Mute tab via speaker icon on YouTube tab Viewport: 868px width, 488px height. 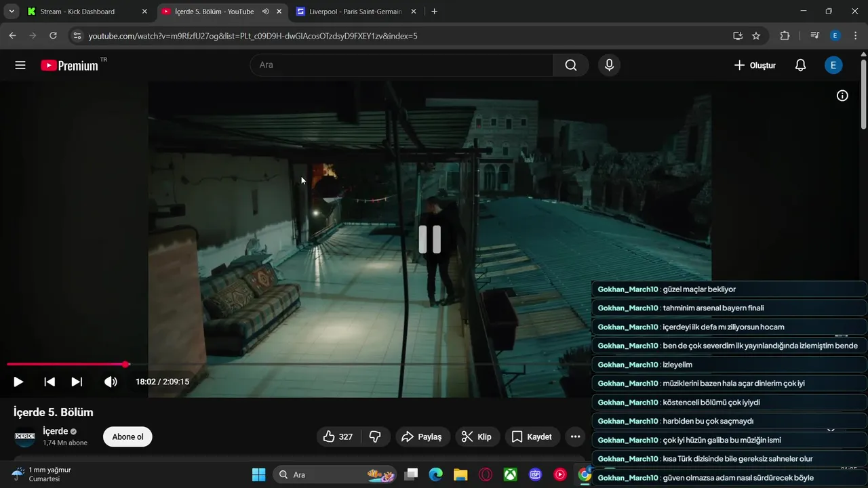[266, 12]
